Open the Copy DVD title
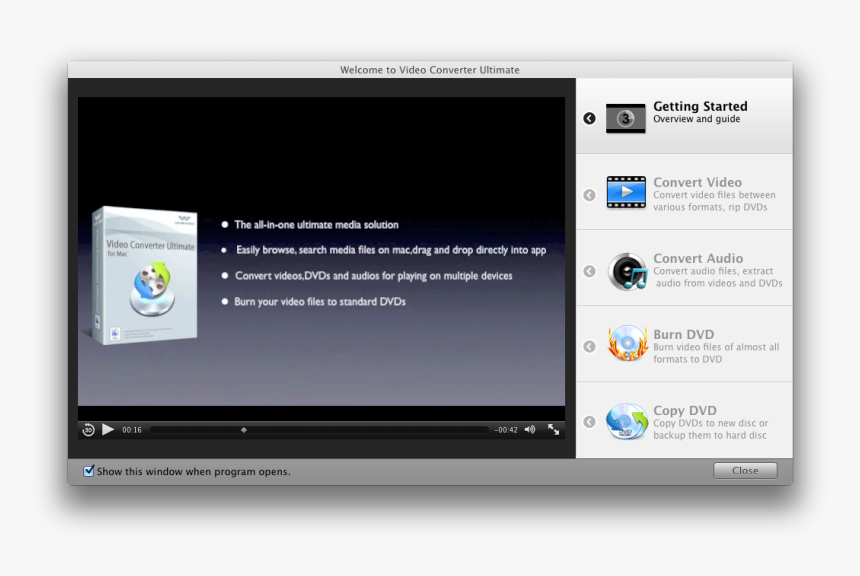This screenshot has height=576, width=860. tap(684, 410)
